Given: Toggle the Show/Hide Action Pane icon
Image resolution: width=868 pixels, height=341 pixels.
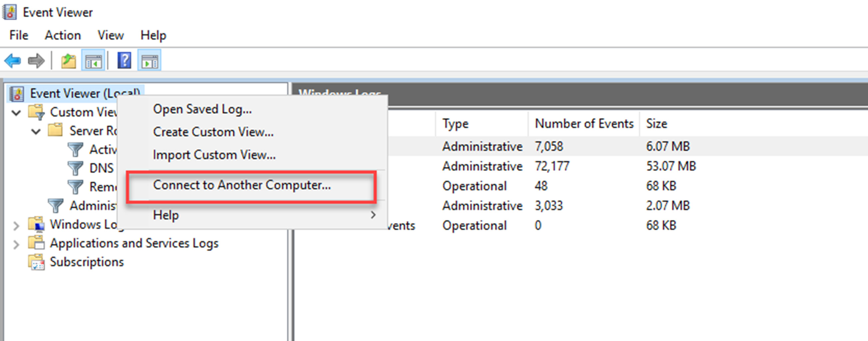Looking at the screenshot, I should [x=149, y=61].
